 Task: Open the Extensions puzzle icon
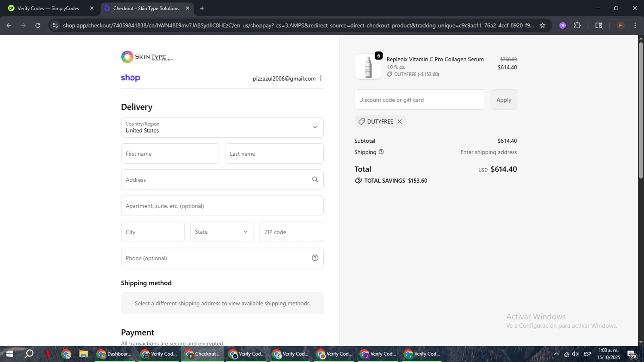pyautogui.click(x=577, y=26)
